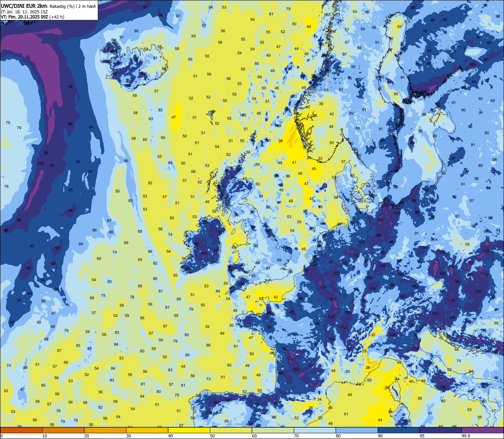Image resolution: width=504 pixels, height=439 pixels.
Task: Click the humidity value 73 on the map
Action: 208,379
